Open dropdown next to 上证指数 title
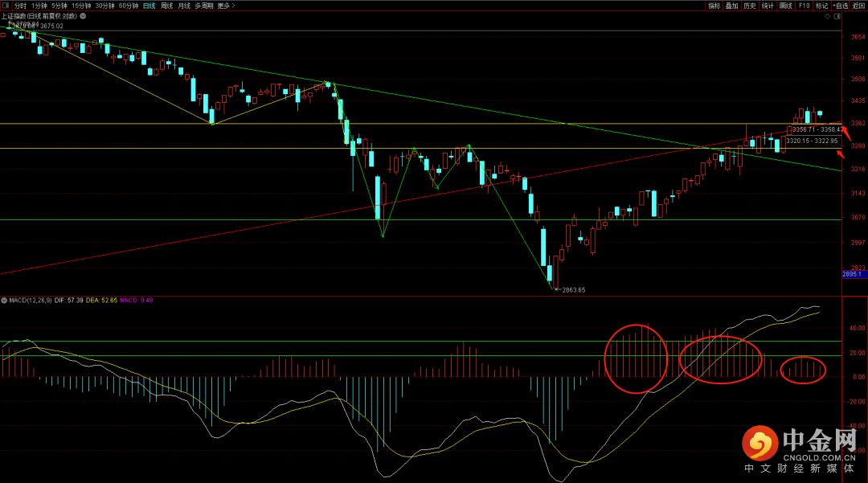This screenshot has width=868, height=483. coord(83,16)
